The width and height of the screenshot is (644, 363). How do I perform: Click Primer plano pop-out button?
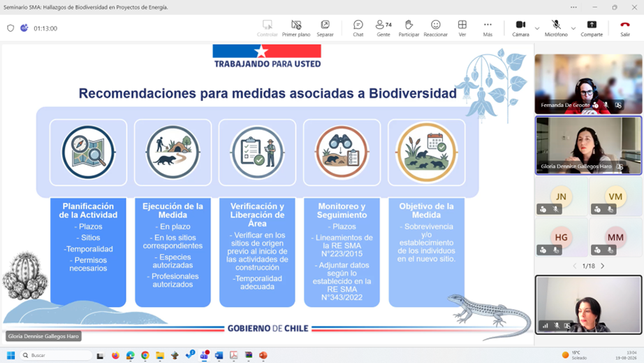[x=296, y=29]
